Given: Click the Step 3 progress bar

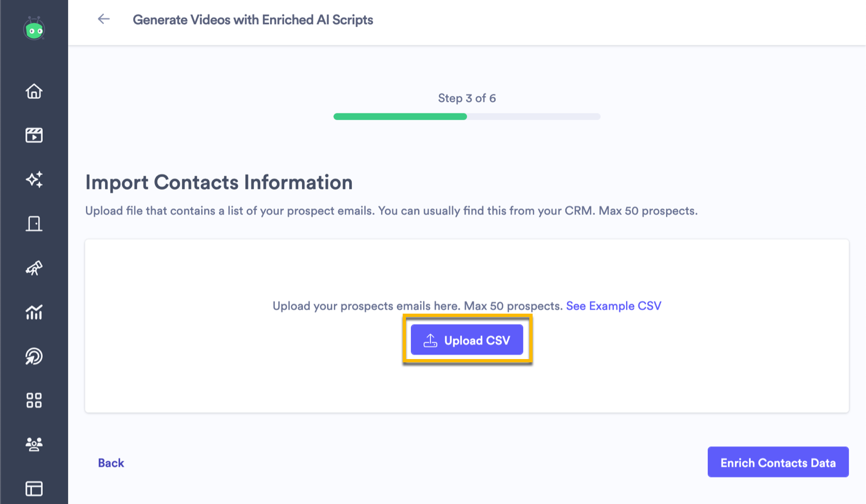Looking at the screenshot, I should click(467, 116).
